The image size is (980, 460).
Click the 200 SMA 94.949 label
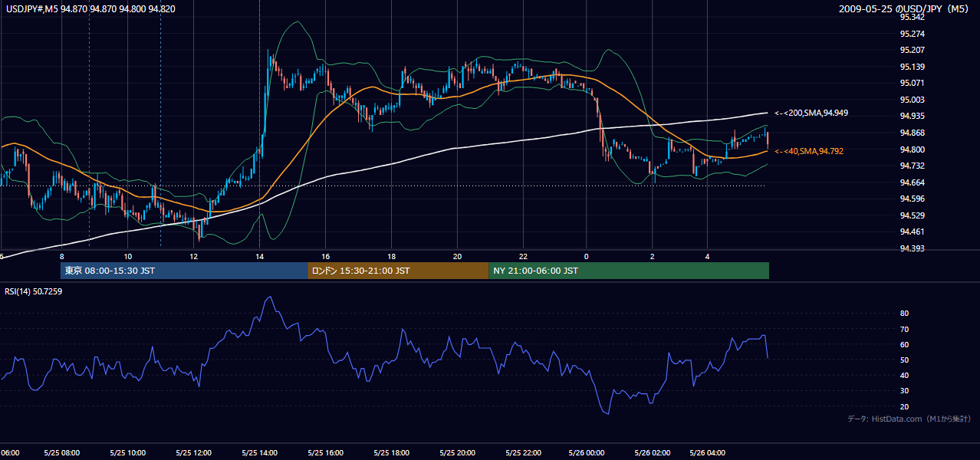(811, 113)
